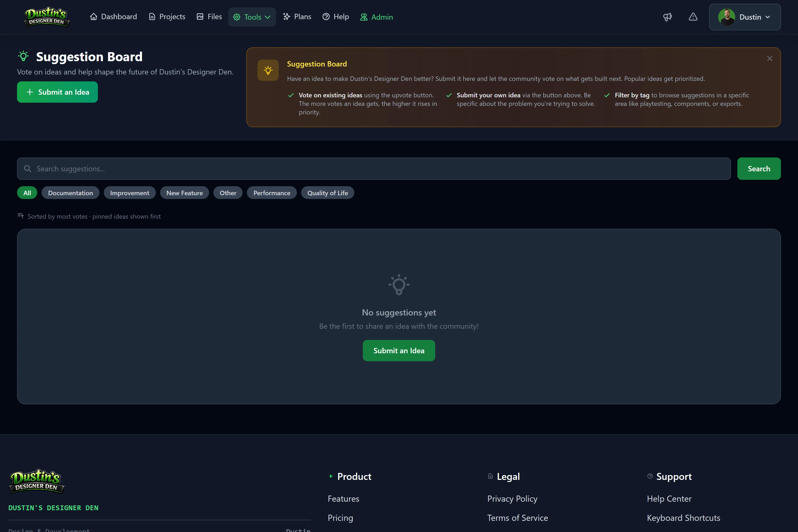Open Plans in the navbar
The image size is (798, 532).
(x=297, y=16)
